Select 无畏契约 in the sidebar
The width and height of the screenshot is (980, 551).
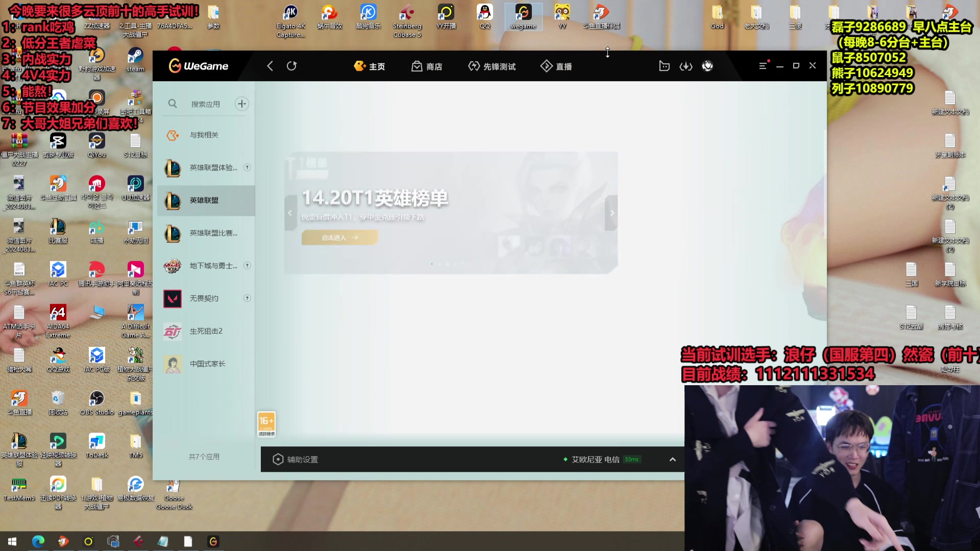[x=206, y=298]
